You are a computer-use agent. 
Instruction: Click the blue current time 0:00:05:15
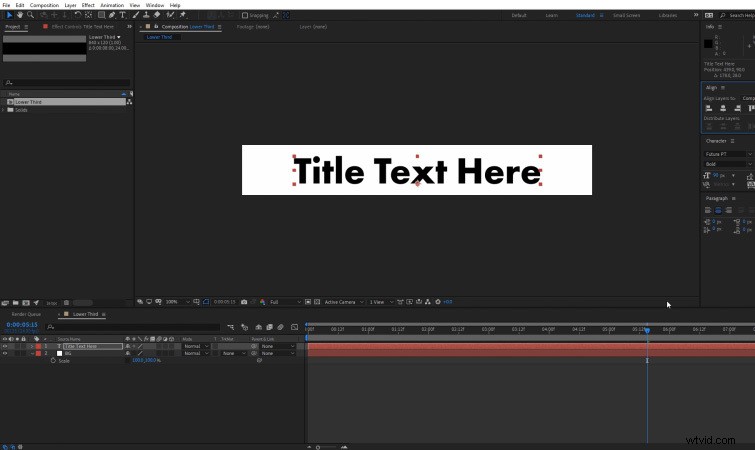click(22, 325)
